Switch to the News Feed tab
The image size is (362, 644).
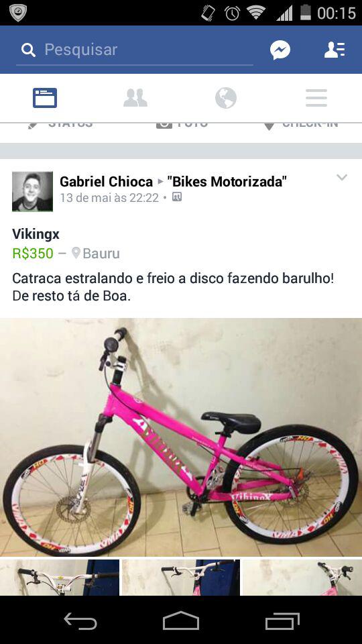click(45, 98)
